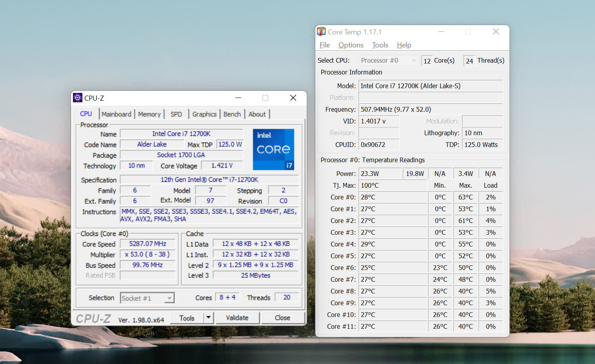
Task: Open Core Temp Tools menu
Action: [x=380, y=45]
